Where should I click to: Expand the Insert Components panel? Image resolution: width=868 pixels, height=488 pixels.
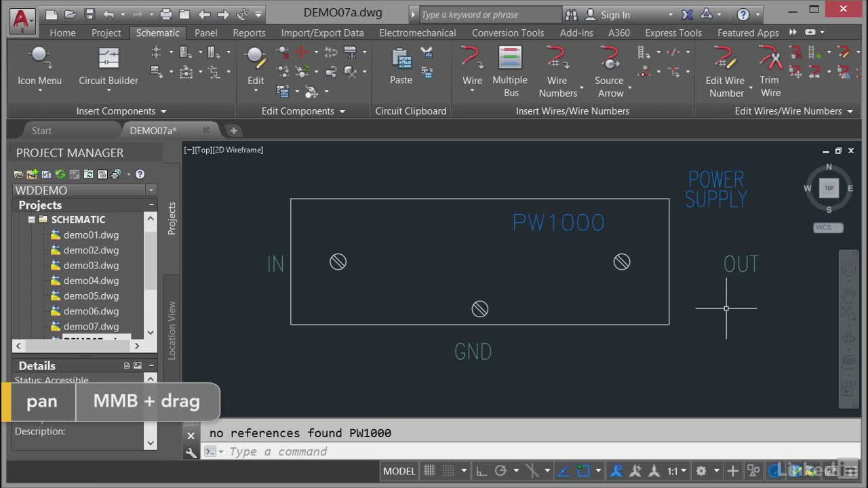click(121, 111)
